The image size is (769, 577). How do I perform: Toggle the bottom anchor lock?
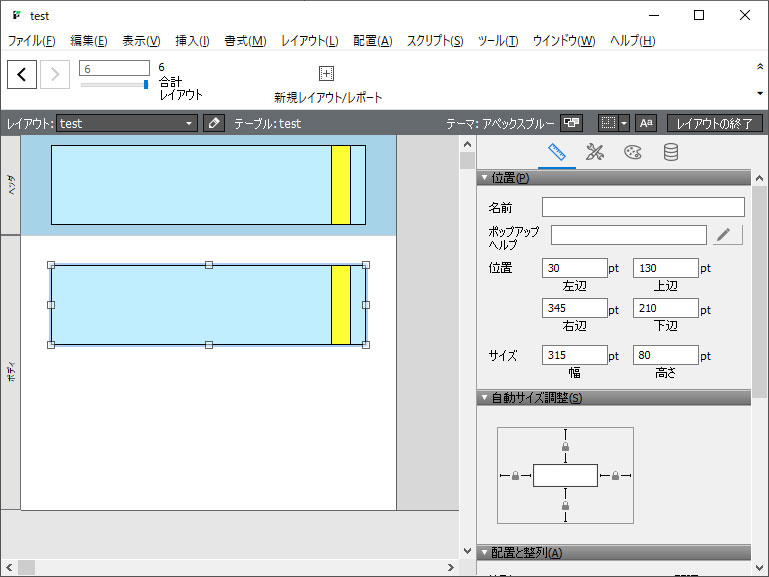click(x=565, y=505)
